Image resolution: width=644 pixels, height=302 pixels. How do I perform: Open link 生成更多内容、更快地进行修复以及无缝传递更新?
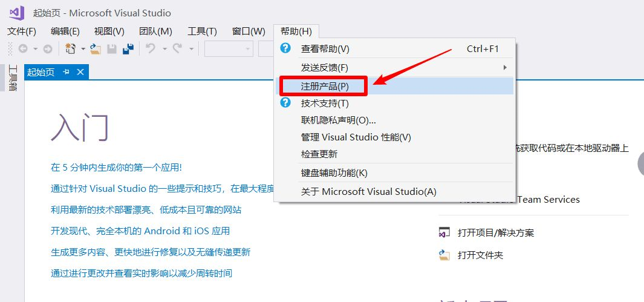point(151,252)
